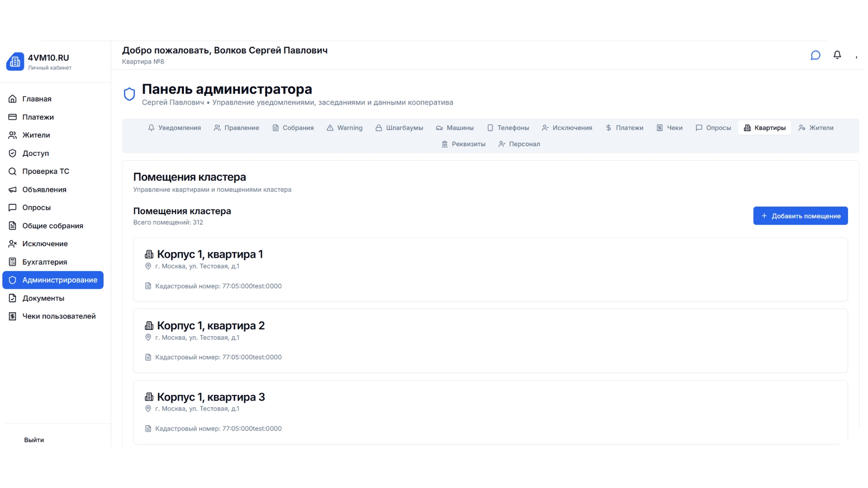Open the Жители section icon
The height and width of the screenshot is (488, 868).
pos(12,135)
